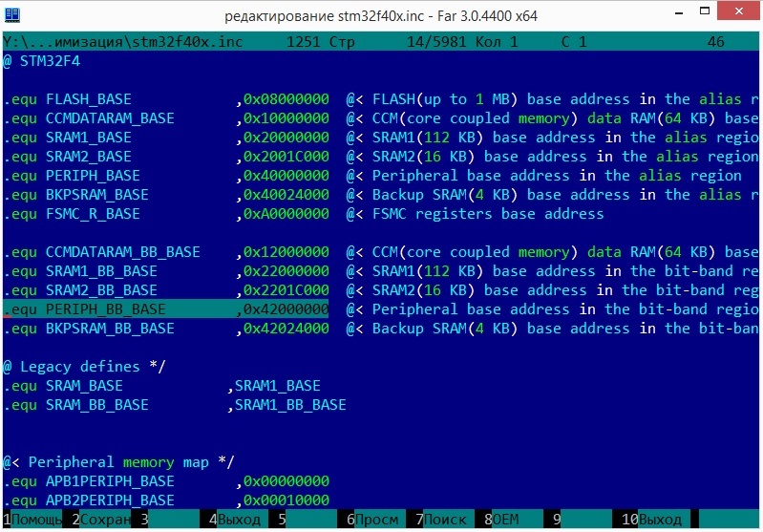The image size is (763, 532).
Task: Place cursor on SRAM_BB_BASE legacy name
Action: pos(97,404)
